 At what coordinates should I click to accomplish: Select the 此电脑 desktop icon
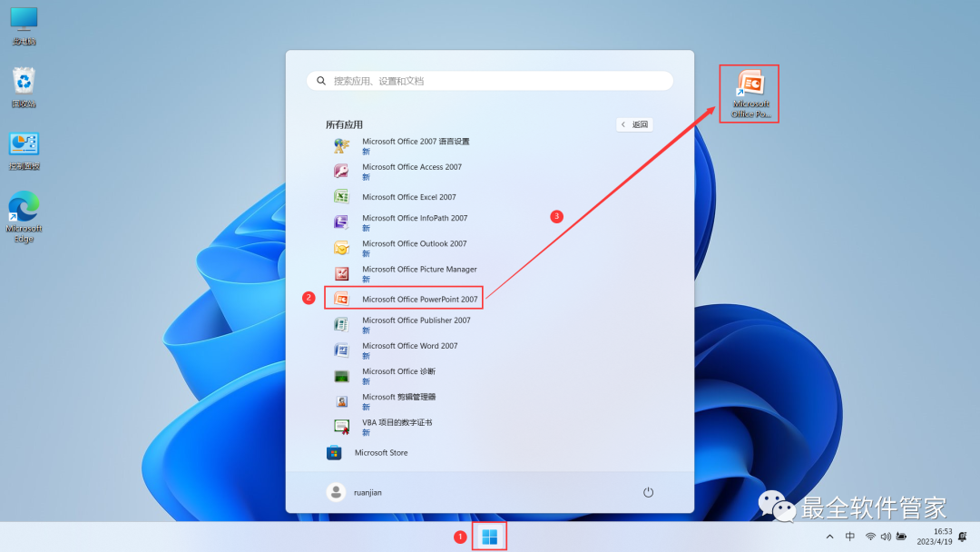[x=24, y=26]
